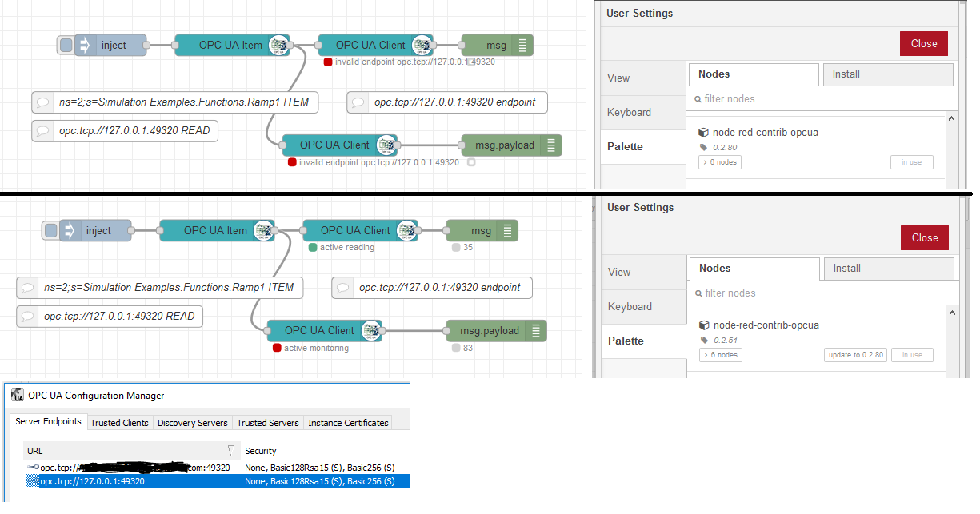Expand the 6 nodes list for version 0.2.51
The height and width of the screenshot is (514, 980).
coord(720,355)
